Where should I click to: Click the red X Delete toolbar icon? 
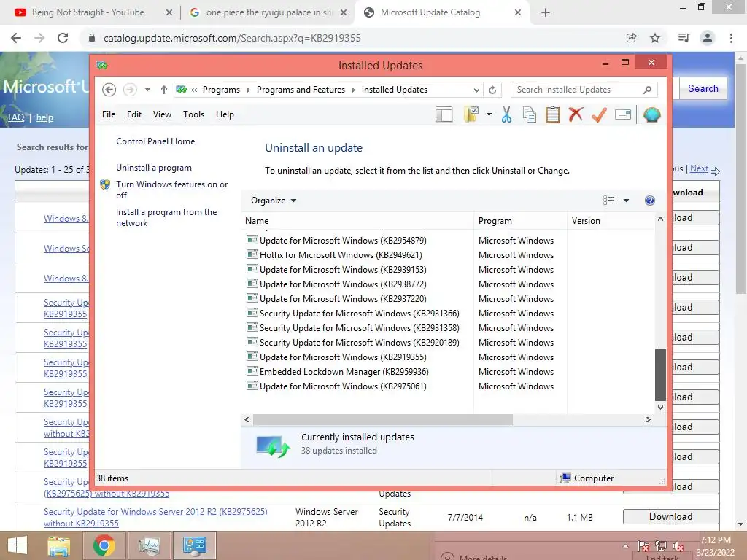[x=576, y=114]
